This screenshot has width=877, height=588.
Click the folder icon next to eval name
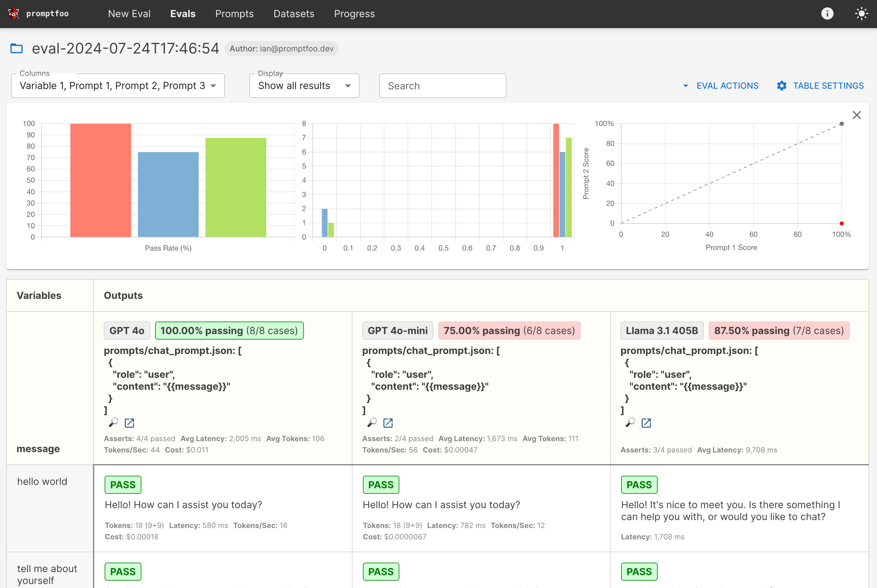coord(18,48)
